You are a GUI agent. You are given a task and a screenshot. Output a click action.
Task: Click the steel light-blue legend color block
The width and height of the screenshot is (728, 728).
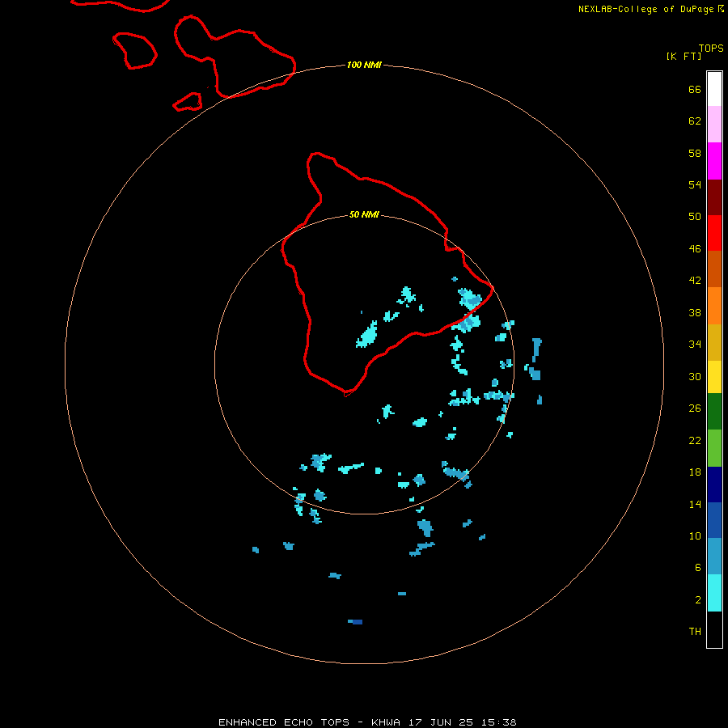(714, 557)
